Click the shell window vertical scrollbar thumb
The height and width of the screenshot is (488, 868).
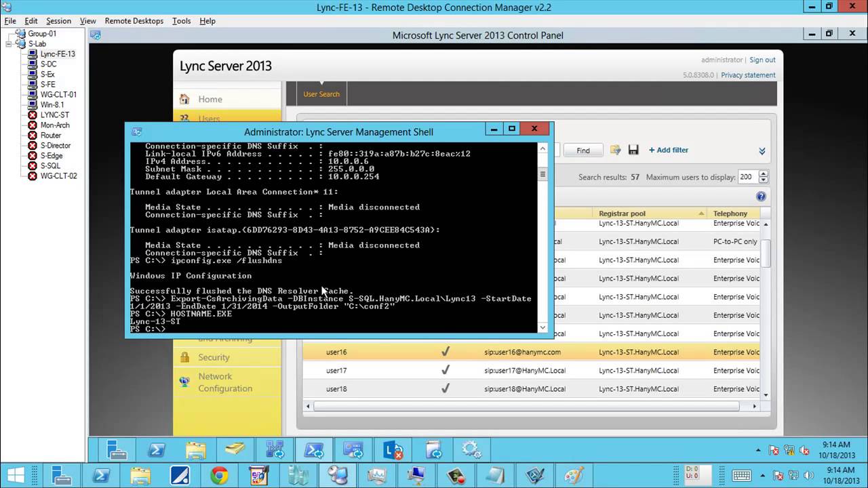pyautogui.click(x=542, y=174)
